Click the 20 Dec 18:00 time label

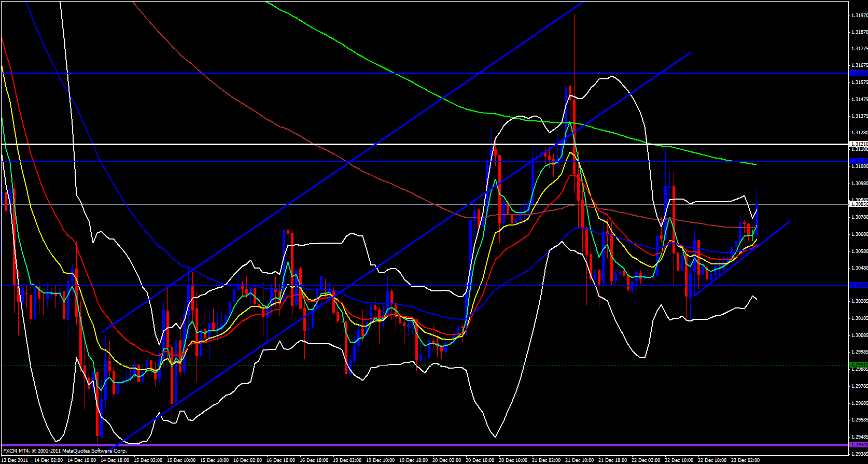tap(513, 460)
